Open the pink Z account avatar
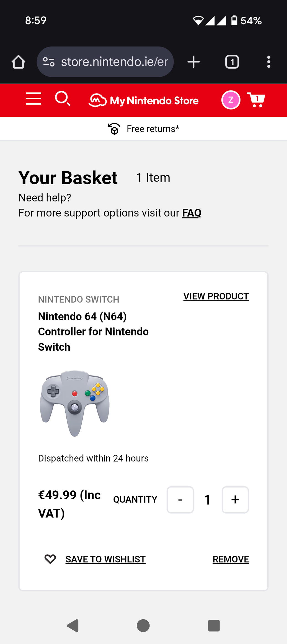This screenshot has height=644, width=287. [x=231, y=100]
